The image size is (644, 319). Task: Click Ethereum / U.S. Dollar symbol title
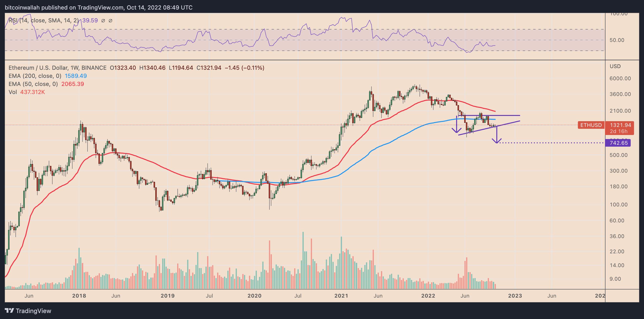tap(38, 68)
